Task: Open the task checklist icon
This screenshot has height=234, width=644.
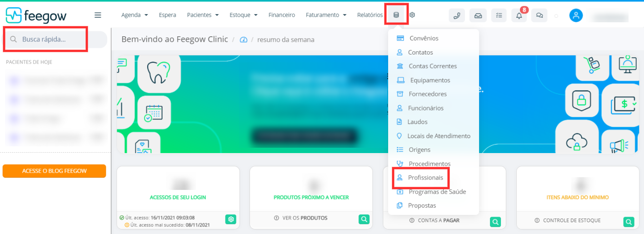Action: coord(499,15)
